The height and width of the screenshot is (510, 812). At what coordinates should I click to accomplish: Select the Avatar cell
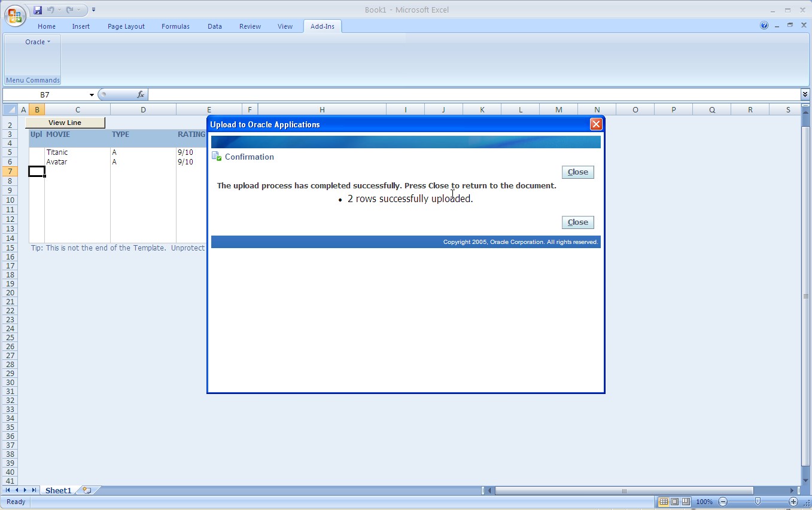point(78,162)
